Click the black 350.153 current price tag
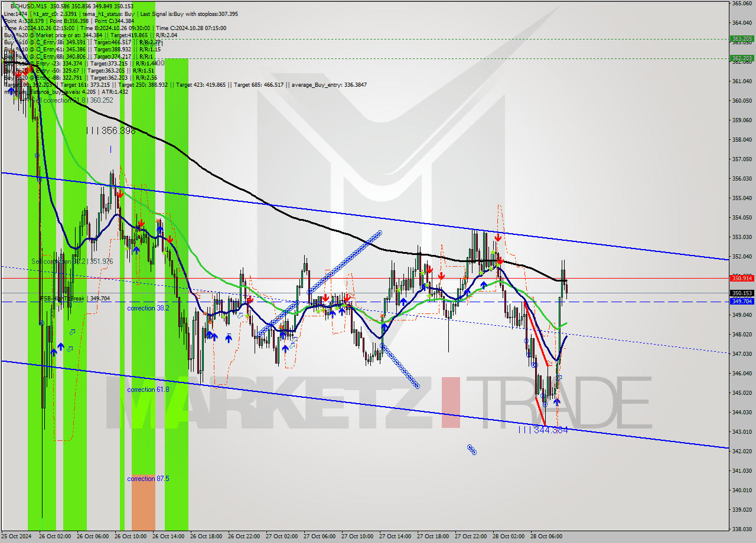Viewport: 756px width, 543px height. (742, 293)
